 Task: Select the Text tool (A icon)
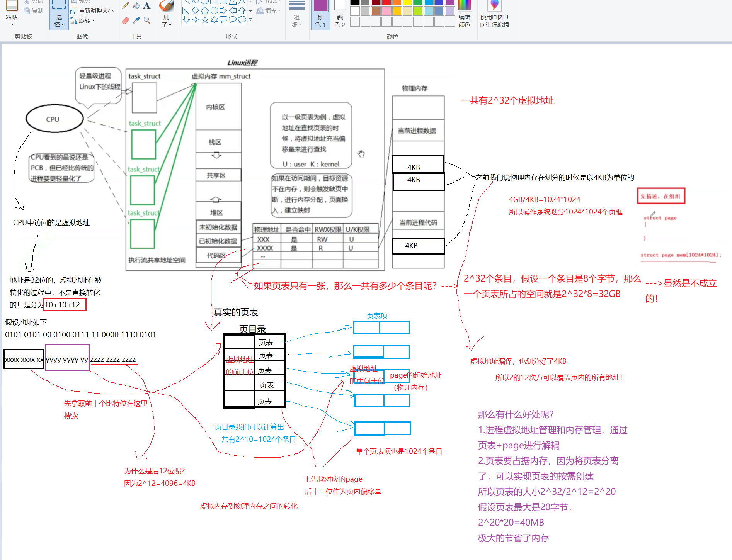click(x=147, y=5)
